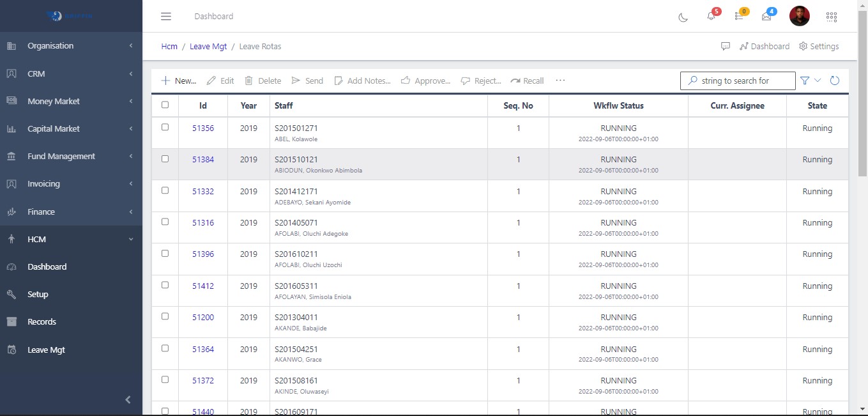Select the header checkbox to select all rows
The width and height of the screenshot is (868, 416).
[x=164, y=104]
